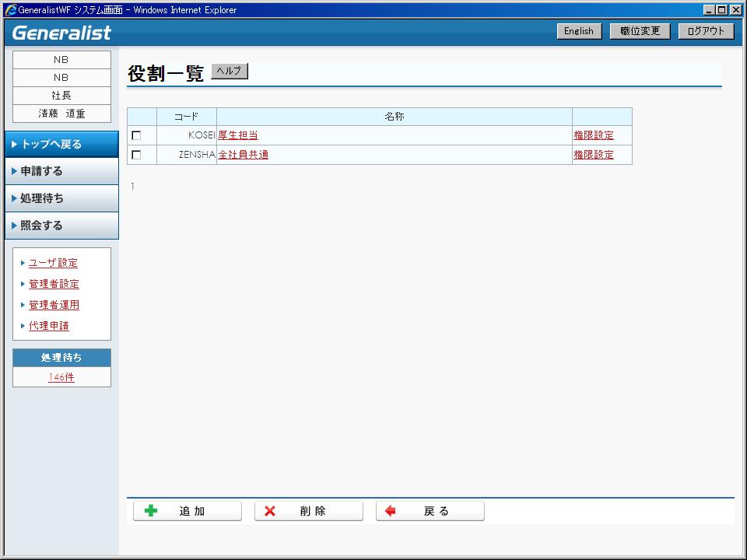Switch language with the English button

[x=579, y=31]
